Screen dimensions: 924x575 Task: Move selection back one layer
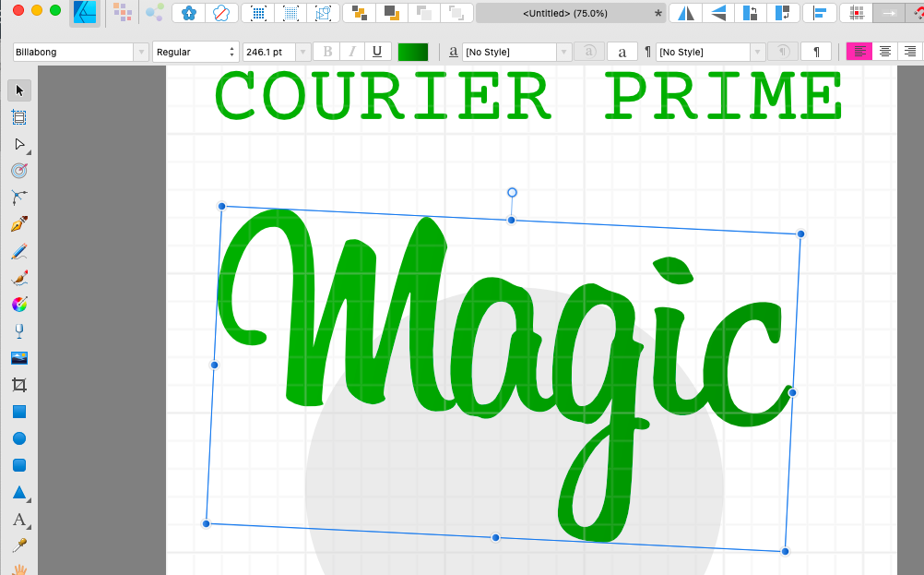tap(391, 13)
